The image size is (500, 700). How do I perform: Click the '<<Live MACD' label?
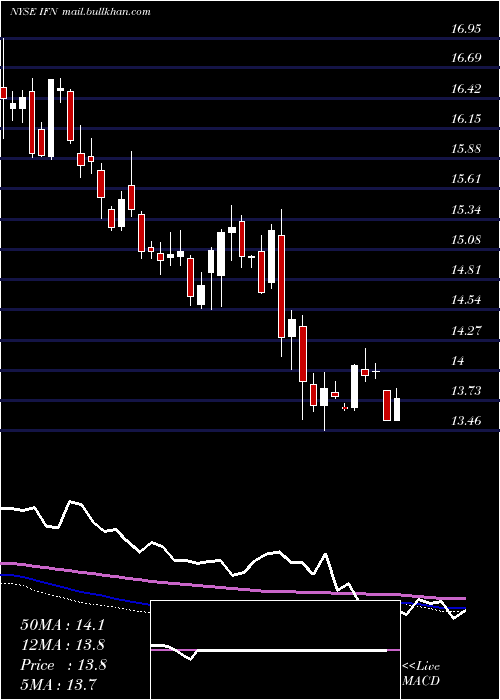point(421,674)
